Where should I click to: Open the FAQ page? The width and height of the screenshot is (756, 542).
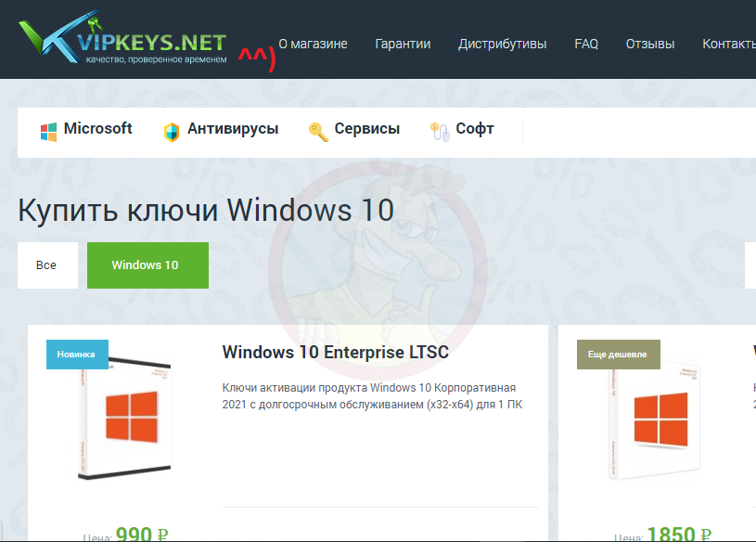click(586, 44)
